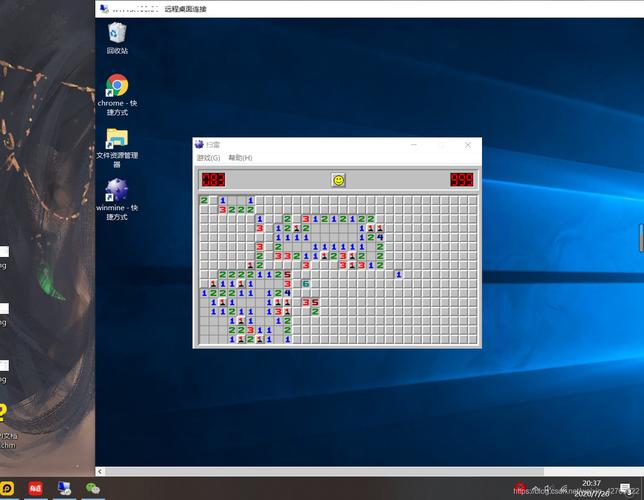Screen dimensions: 644x500
Task: Open the red app icon in the taskbar
Action: tap(36, 488)
